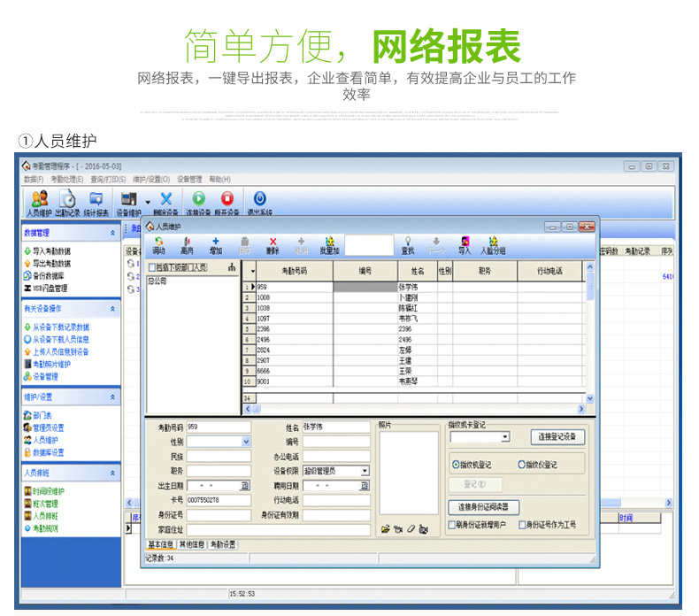Select the 指纹仪登记 radio button
This screenshot has width=699, height=616.
point(521,465)
